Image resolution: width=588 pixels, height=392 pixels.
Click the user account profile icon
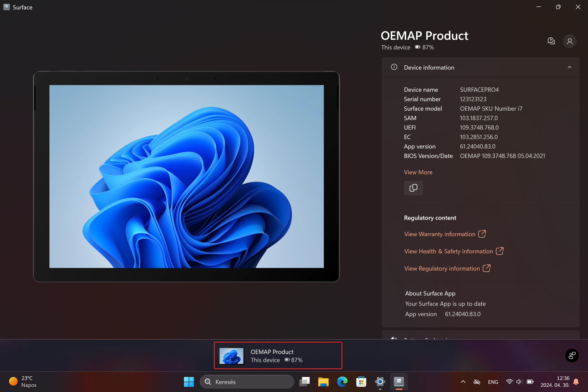(x=570, y=41)
